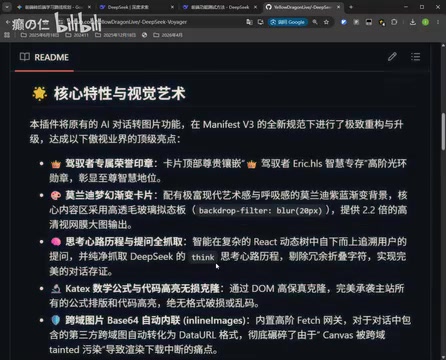Open the apps grid icon in bookmarks bar
This screenshot has width=446, height=360.
pos(7,35)
